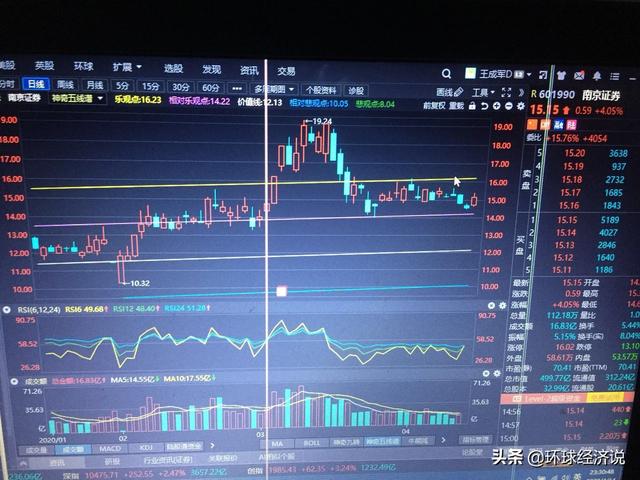Viewport: 640px width, 480px height.
Task: Open the list menu icon
Action: pyautogui.click(x=615, y=76)
